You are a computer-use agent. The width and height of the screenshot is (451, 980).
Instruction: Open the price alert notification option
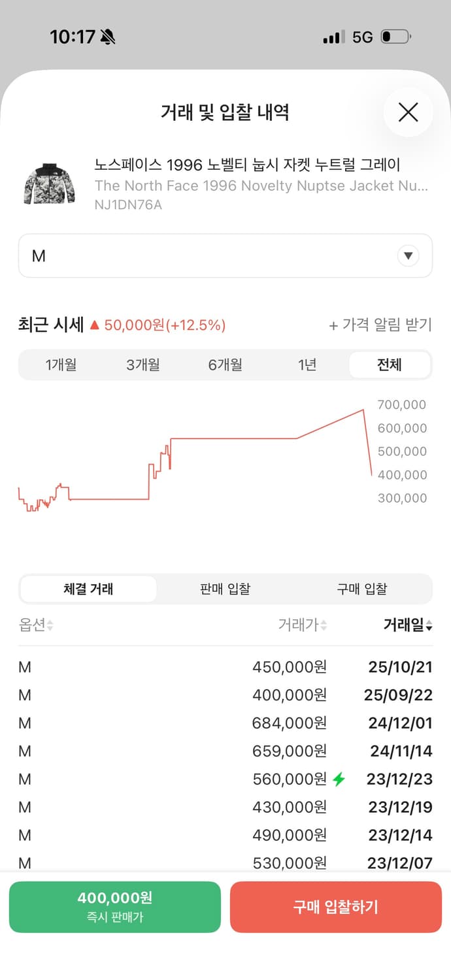pos(381,325)
